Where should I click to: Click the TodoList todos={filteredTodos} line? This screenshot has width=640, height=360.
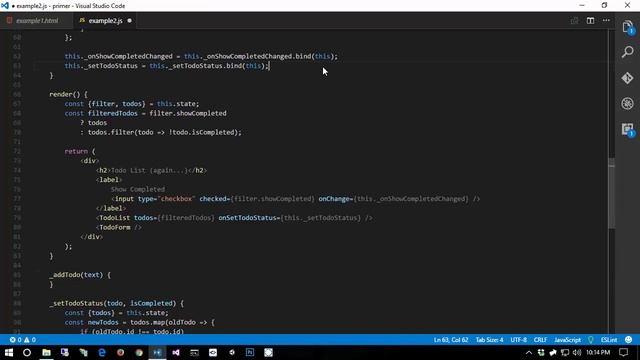(x=234, y=218)
